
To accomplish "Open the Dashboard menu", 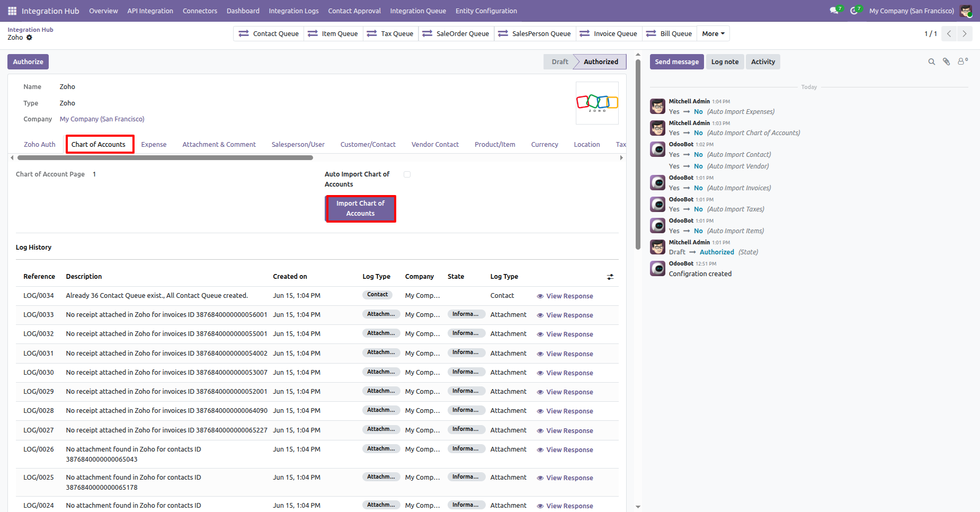I will 243,11.
